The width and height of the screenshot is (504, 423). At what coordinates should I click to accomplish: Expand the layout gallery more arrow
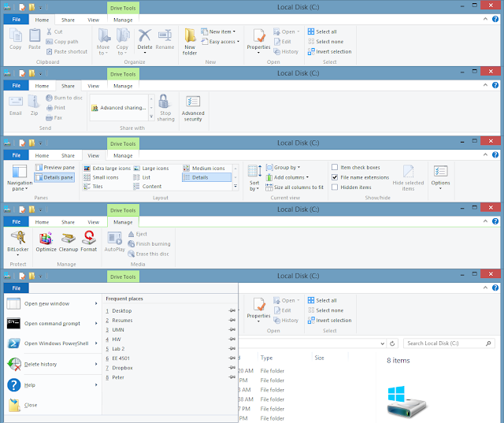pos(235,186)
